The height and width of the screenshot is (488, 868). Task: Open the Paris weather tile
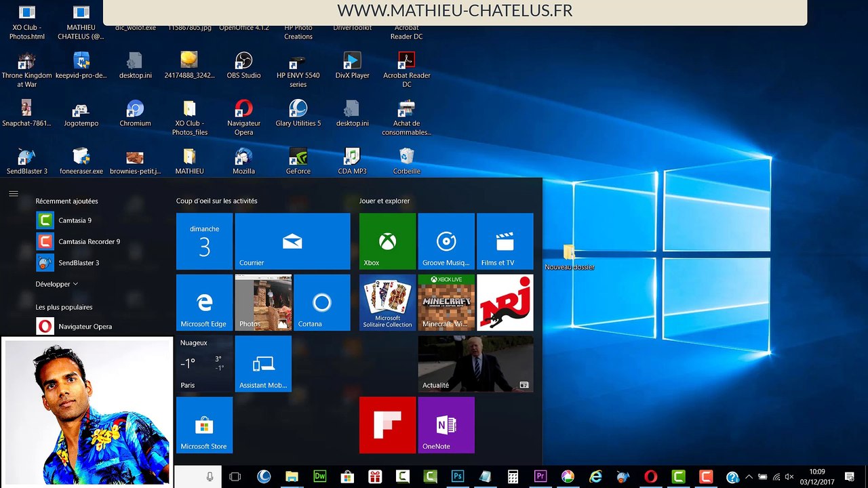coord(204,363)
